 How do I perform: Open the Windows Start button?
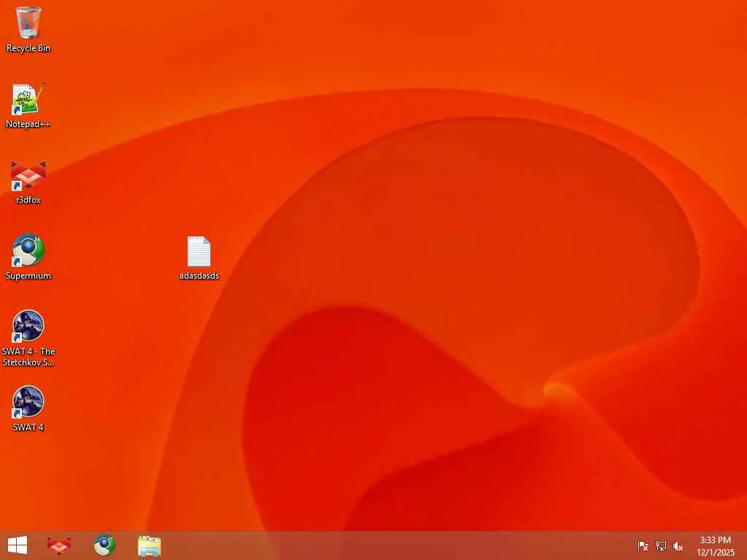pyautogui.click(x=18, y=545)
